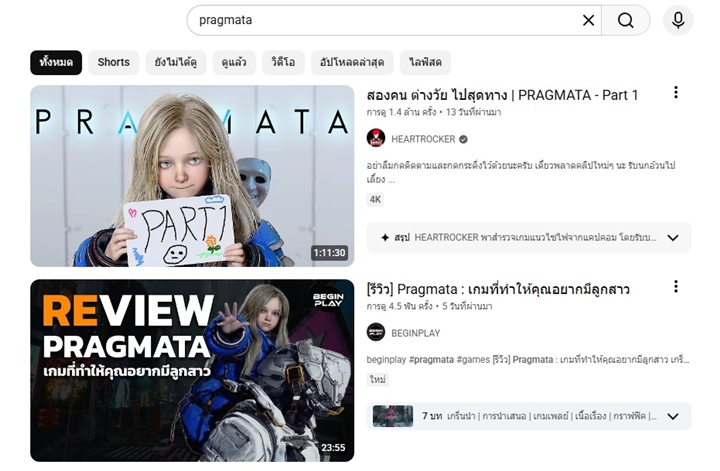Click view count การดู 4.5 พัน ครั้ง
Viewport: 720px width, 471px height.
coord(399,306)
